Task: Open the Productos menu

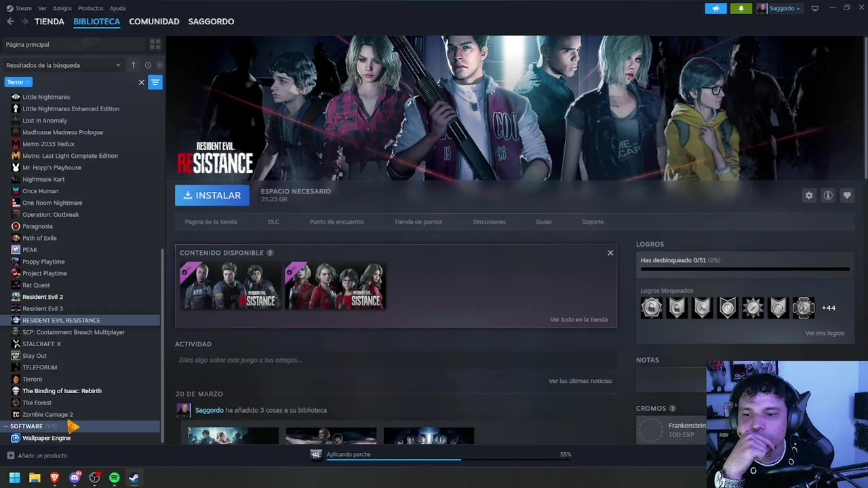Action: coord(91,8)
